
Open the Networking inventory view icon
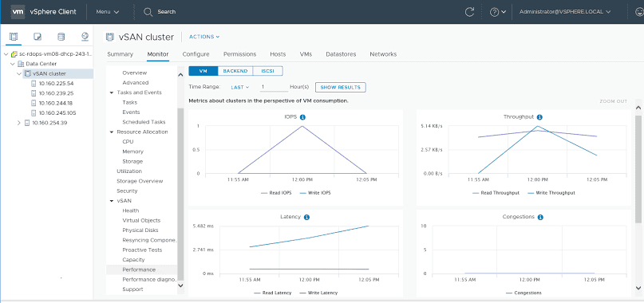coord(85,37)
